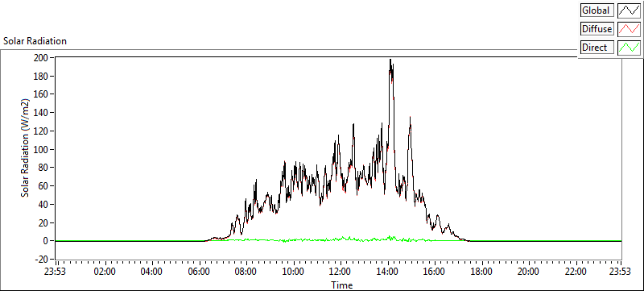Viewport: 644px width, 291px height.
Task: Click the 20:00 time axis label
Action: tap(528, 272)
